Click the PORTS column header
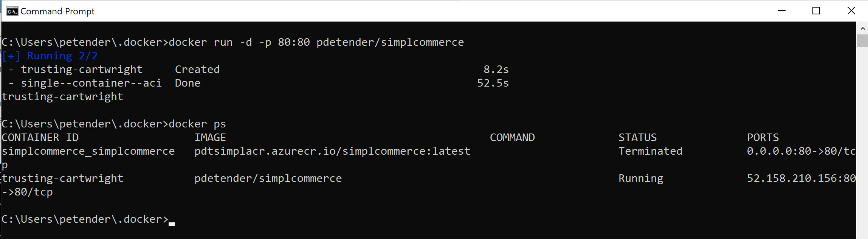This screenshot has height=239, width=868. 763,137
